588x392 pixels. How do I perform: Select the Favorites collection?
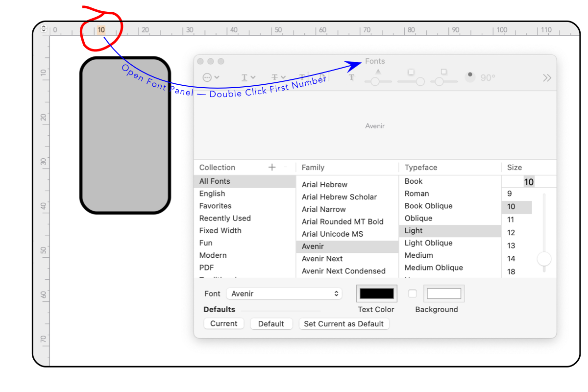tap(245, 206)
